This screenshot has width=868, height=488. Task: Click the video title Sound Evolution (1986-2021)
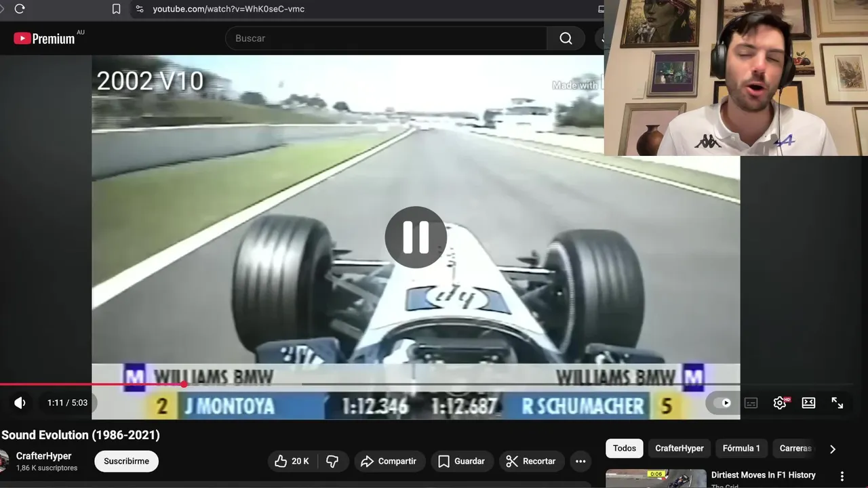click(80, 435)
